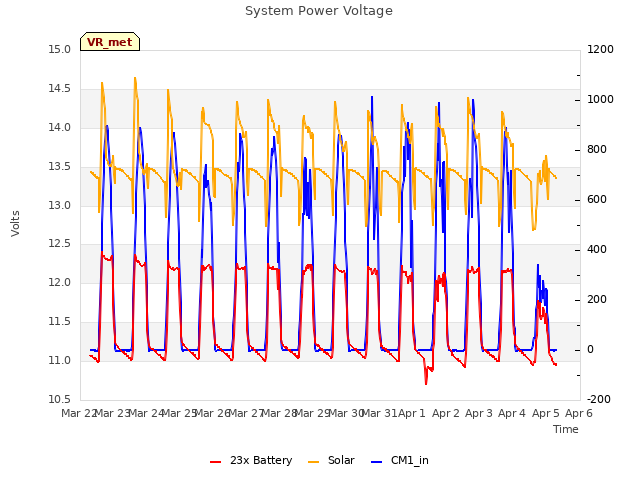Click the 11.0 left axis value
640x480 pixels.
coord(59,360)
